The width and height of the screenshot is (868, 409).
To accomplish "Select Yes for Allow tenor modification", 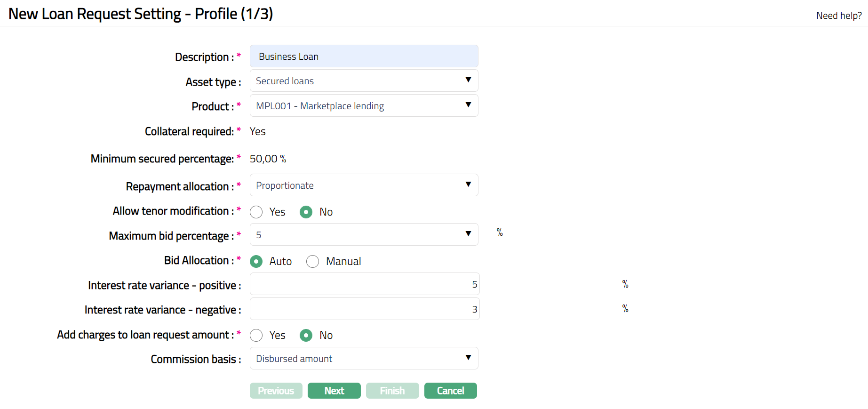I will click(256, 212).
